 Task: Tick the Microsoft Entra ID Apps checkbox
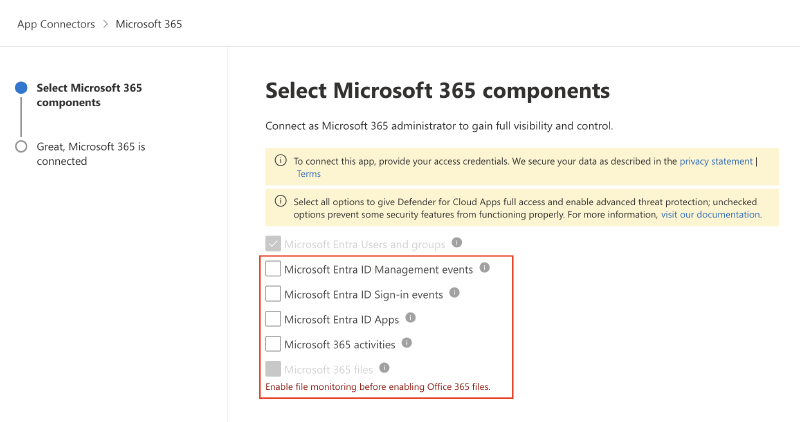point(273,318)
